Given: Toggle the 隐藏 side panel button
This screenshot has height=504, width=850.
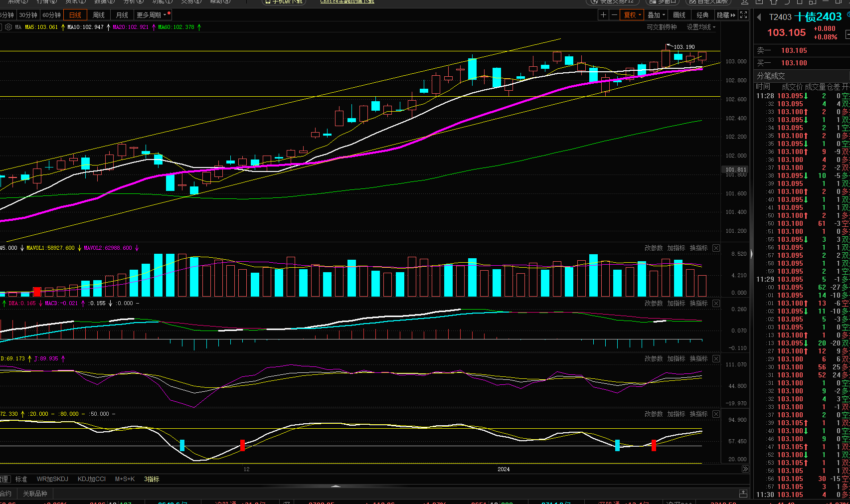Looking at the screenshot, I should (x=726, y=15).
